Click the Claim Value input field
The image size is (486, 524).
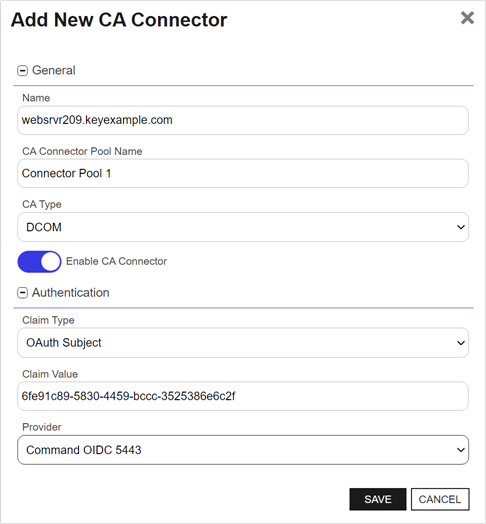point(243,396)
